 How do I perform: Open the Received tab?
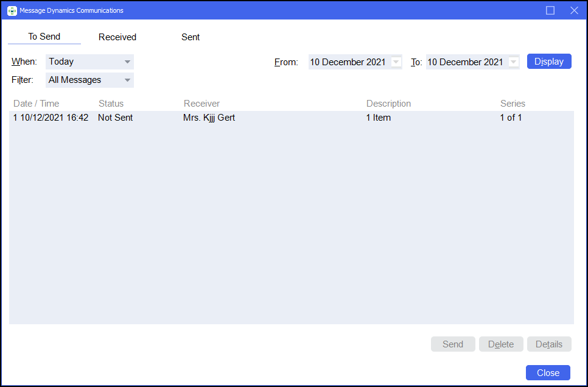click(117, 37)
